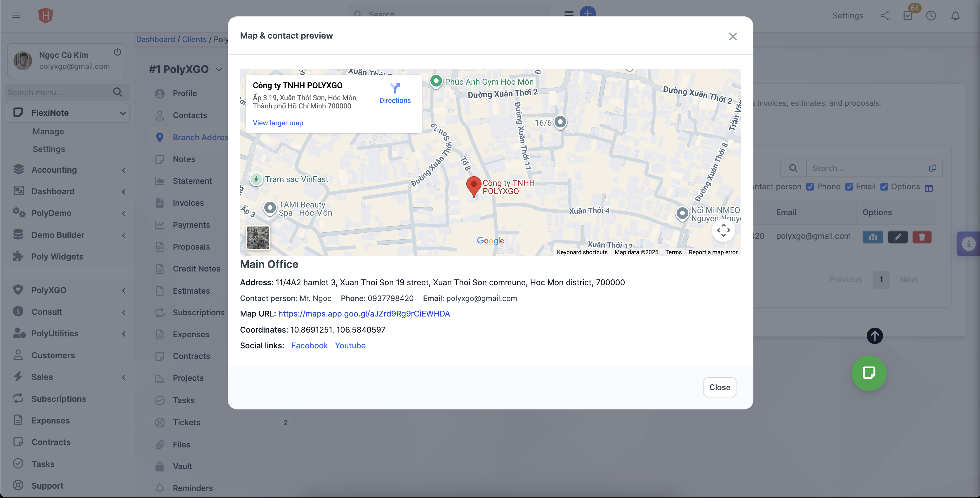The image size is (980, 498).
Task: Open the notifications bell icon
Action: pyautogui.click(x=955, y=15)
